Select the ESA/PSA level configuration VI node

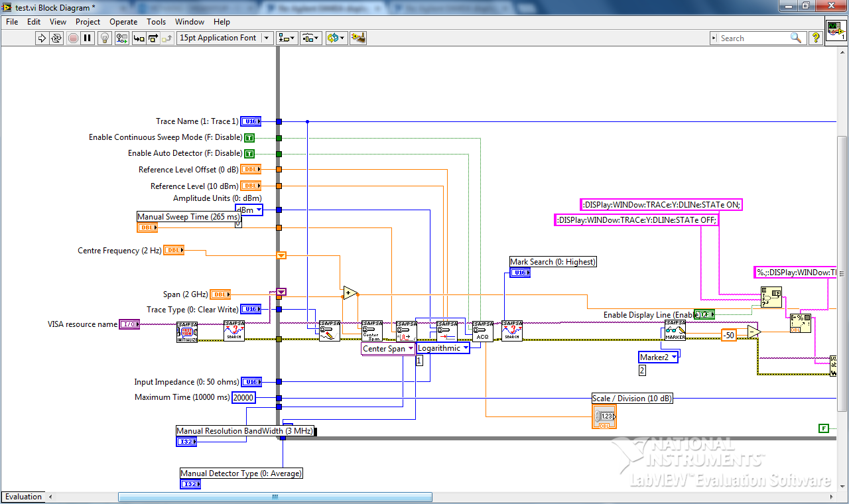pos(446,331)
